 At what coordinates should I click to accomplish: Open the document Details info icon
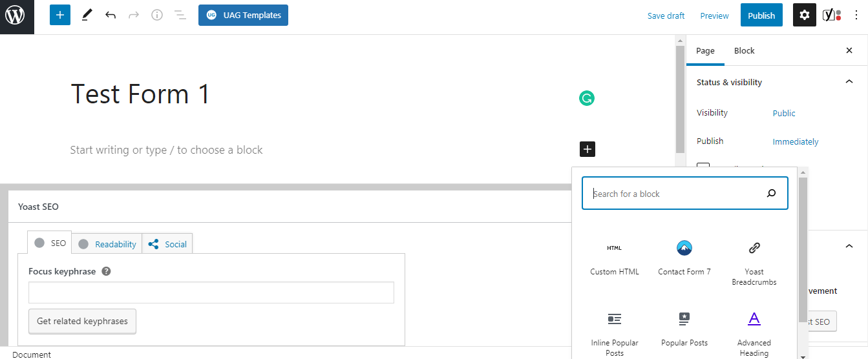point(157,15)
